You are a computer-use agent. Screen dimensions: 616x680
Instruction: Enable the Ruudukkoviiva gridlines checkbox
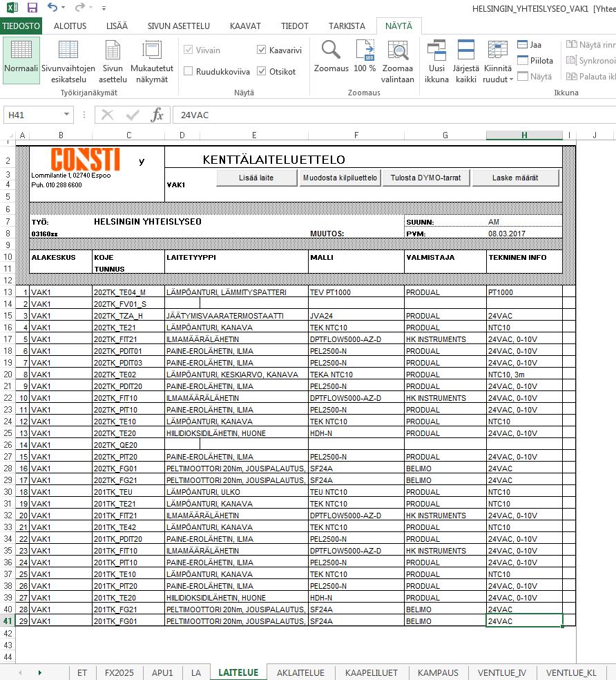[x=188, y=71]
